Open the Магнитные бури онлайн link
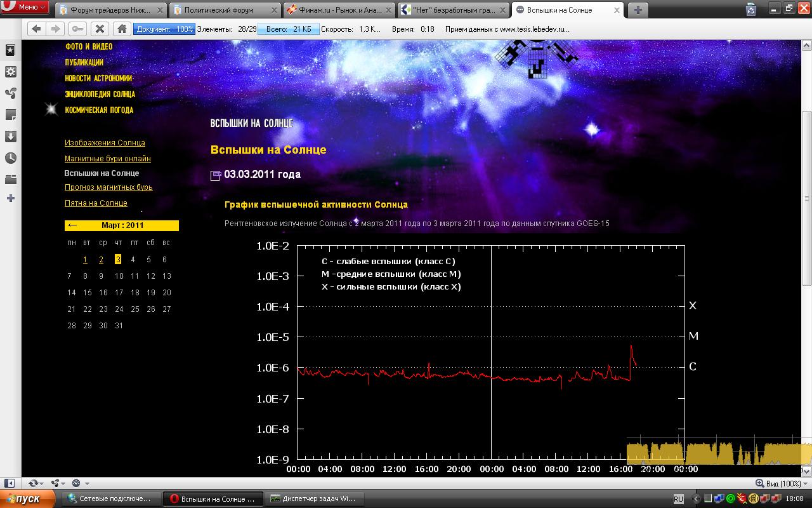The width and height of the screenshot is (812, 508). click(107, 159)
